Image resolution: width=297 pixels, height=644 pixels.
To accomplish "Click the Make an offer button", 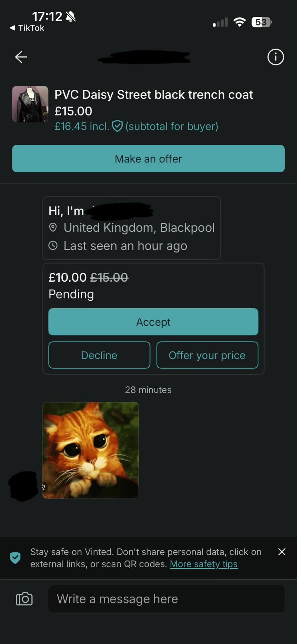I will [x=148, y=159].
